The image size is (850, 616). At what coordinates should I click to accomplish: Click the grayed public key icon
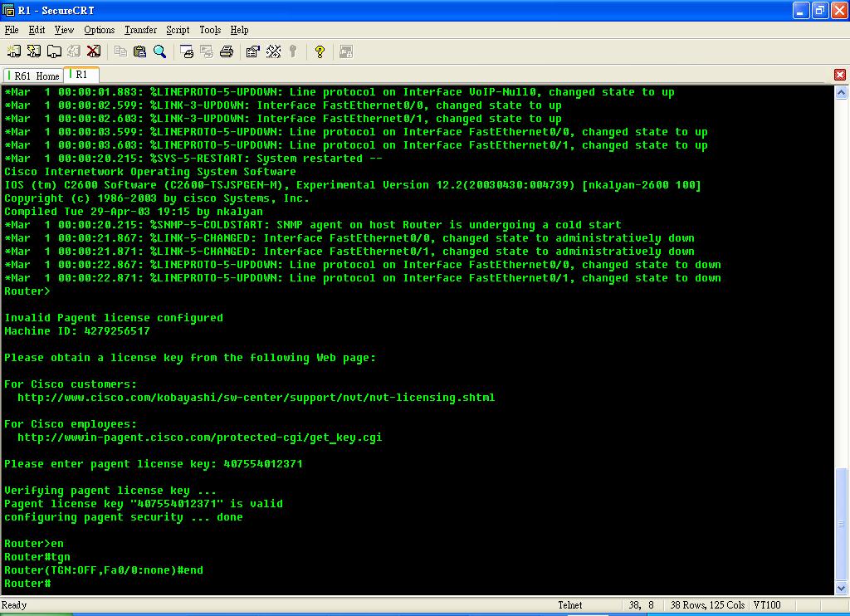(293, 51)
